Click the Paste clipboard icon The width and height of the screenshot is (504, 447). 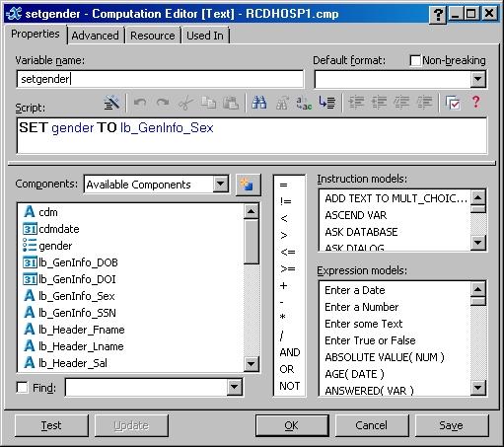tap(231, 103)
